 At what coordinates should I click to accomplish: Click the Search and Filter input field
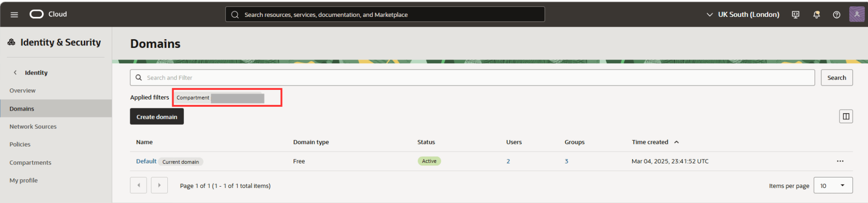tap(473, 77)
